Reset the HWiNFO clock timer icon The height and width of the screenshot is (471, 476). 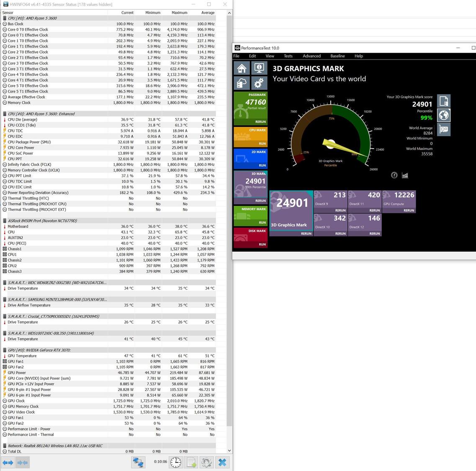[x=176, y=463]
